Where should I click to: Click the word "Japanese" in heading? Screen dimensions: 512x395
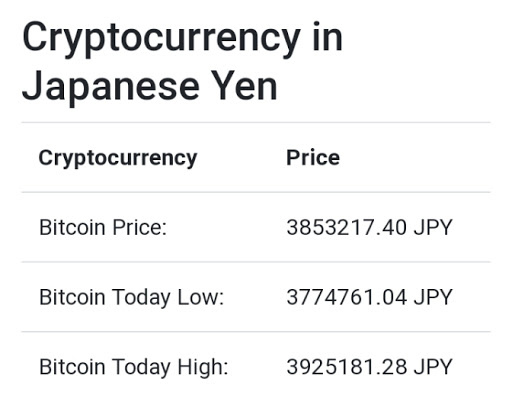(111, 88)
